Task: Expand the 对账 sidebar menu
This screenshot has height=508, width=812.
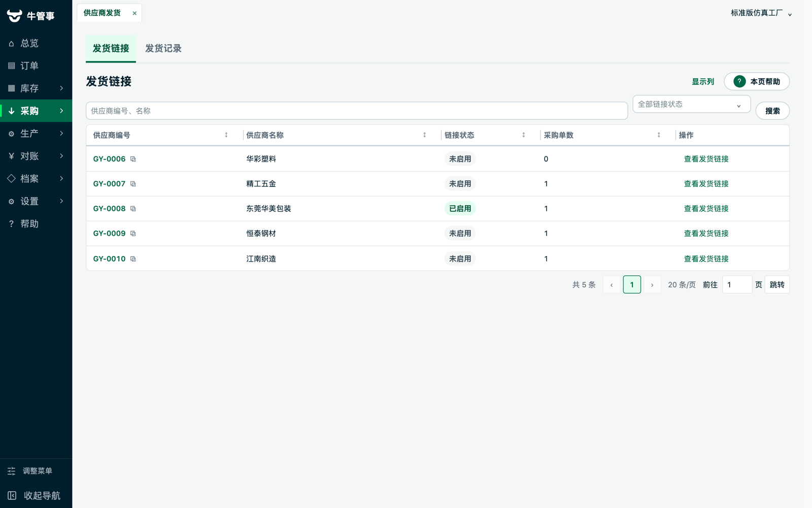Action: 36,156
